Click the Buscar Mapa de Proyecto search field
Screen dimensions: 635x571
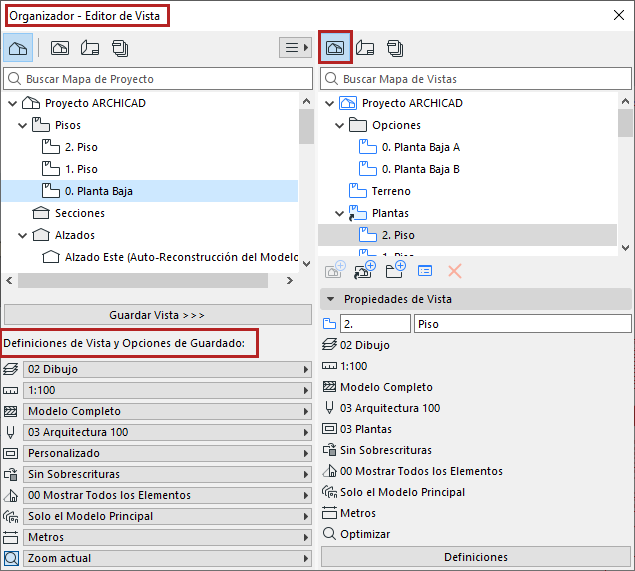pyautogui.click(x=158, y=79)
